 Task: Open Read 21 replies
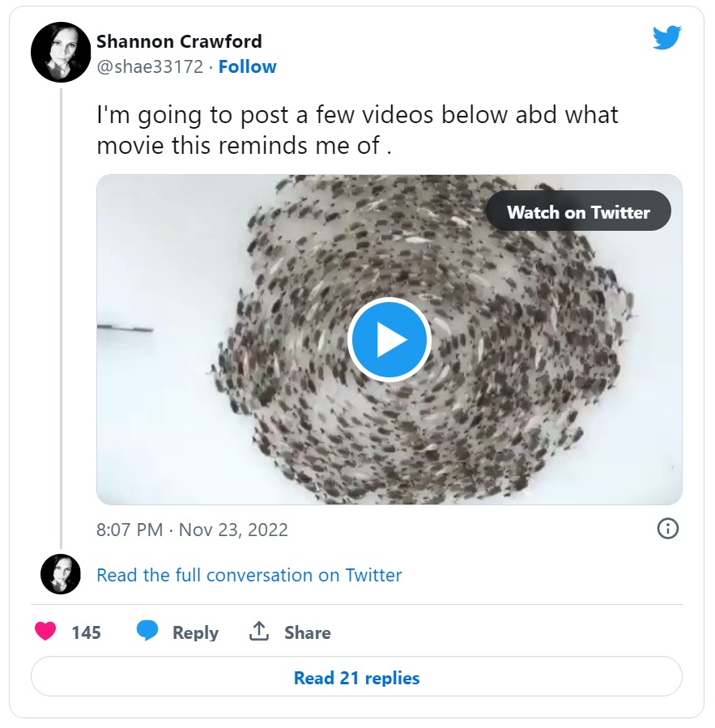click(x=356, y=677)
